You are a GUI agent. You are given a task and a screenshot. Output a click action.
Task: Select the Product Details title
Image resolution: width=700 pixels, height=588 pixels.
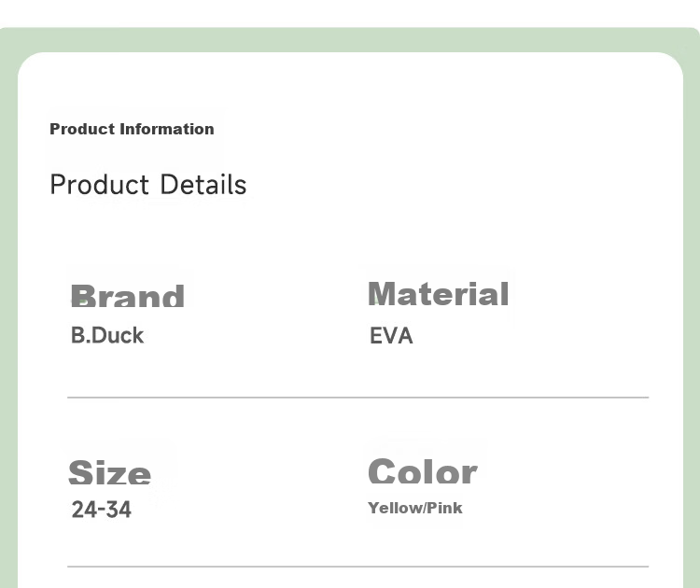click(x=148, y=185)
